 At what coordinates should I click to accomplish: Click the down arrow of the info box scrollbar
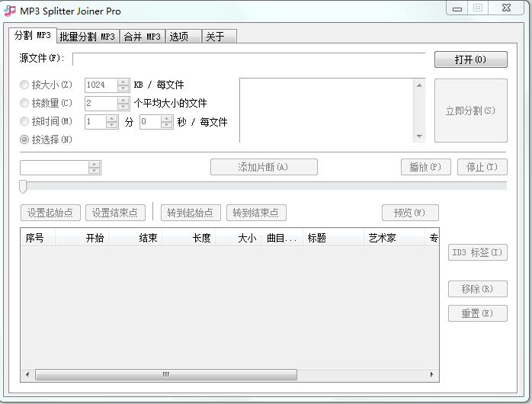click(419, 136)
